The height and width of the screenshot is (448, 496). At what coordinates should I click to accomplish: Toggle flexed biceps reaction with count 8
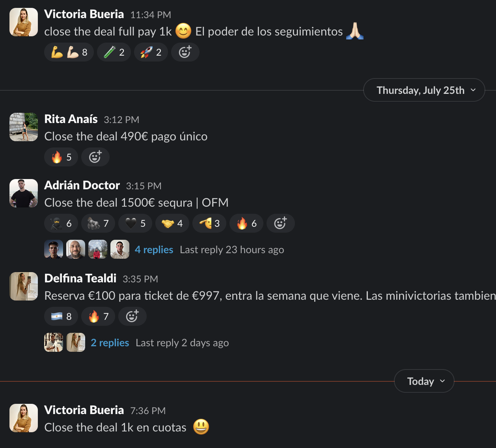[69, 52]
